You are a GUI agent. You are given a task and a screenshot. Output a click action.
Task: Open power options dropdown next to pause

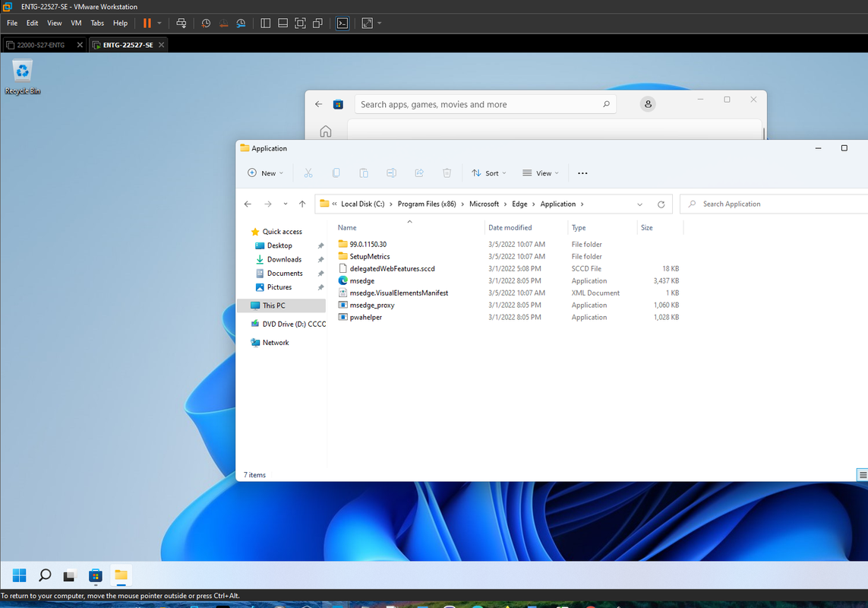point(159,24)
